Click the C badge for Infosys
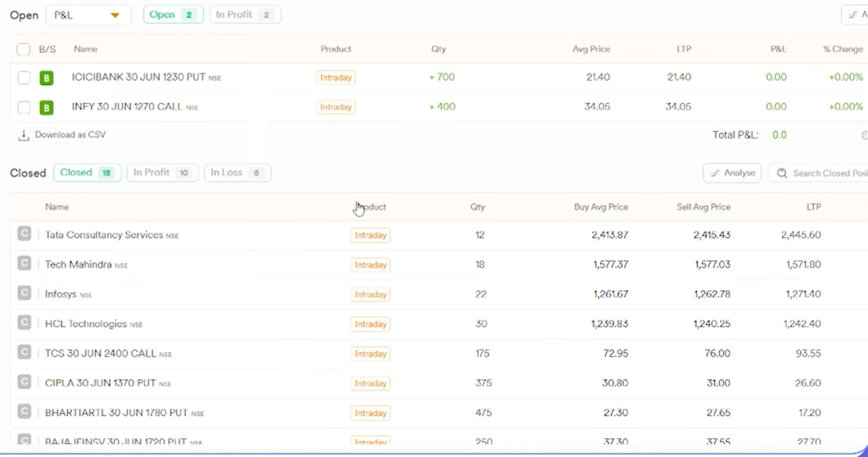The height and width of the screenshot is (457, 868). pyautogui.click(x=24, y=293)
